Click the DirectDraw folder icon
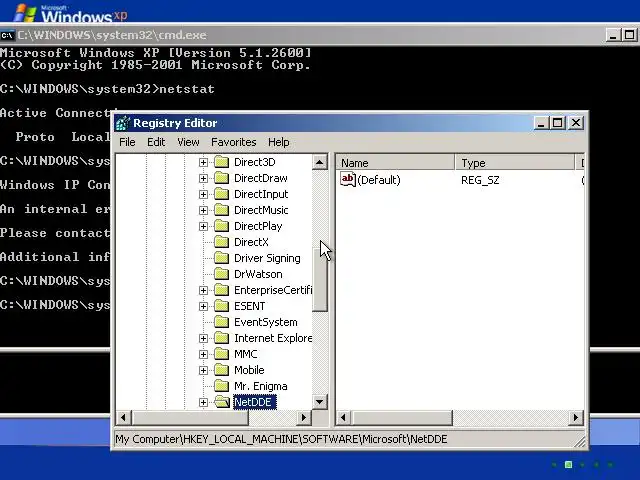The width and height of the screenshot is (640, 480). [x=222, y=178]
